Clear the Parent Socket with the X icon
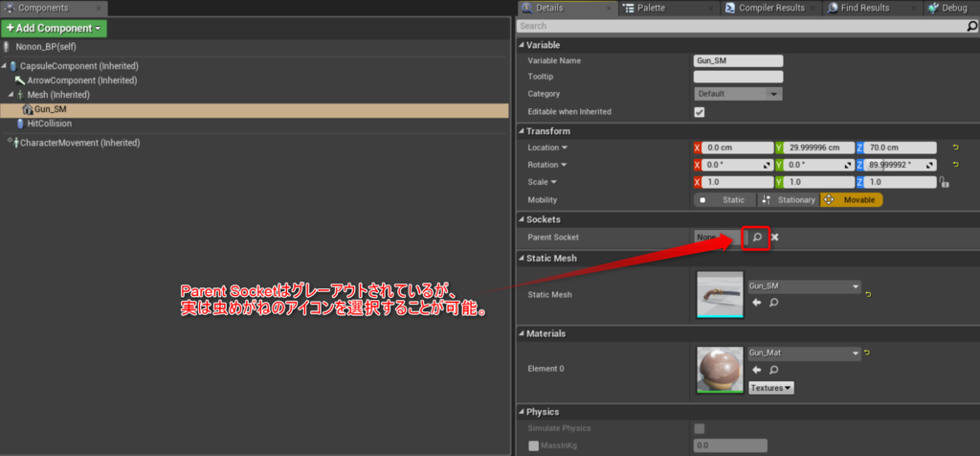 point(775,238)
